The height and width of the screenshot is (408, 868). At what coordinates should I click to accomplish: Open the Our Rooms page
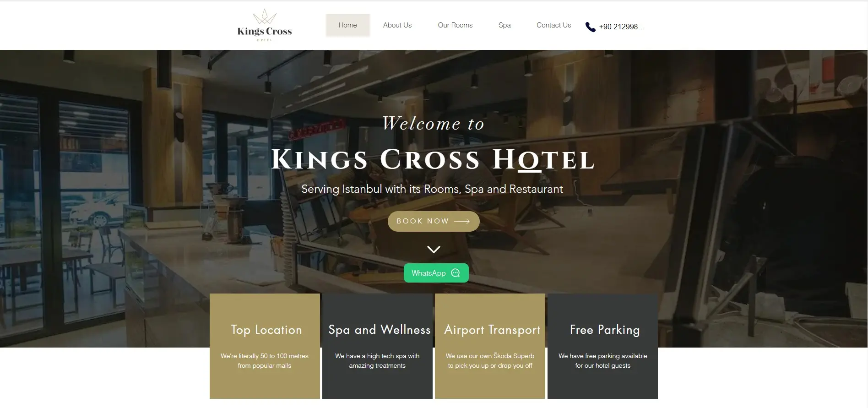tap(455, 25)
